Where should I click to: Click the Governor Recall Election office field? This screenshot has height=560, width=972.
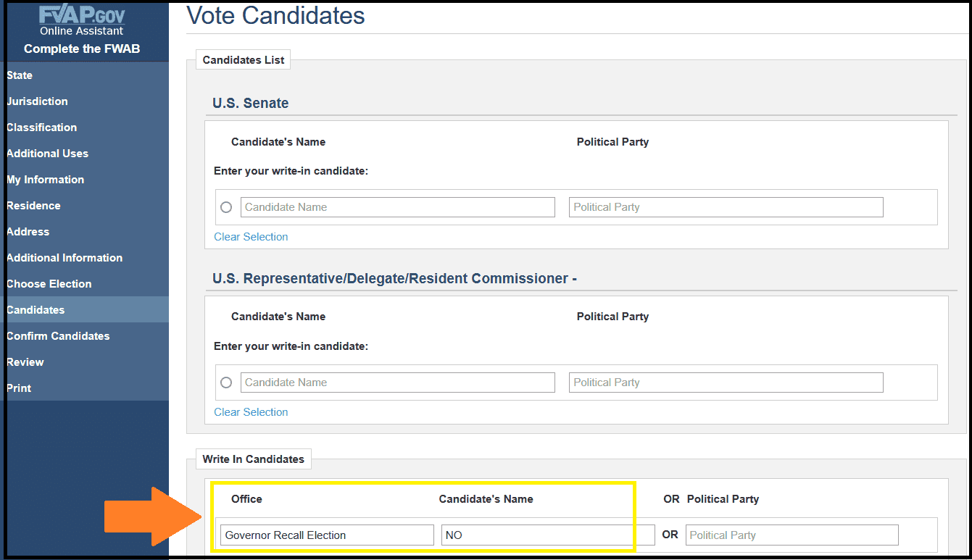pyautogui.click(x=327, y=535)
